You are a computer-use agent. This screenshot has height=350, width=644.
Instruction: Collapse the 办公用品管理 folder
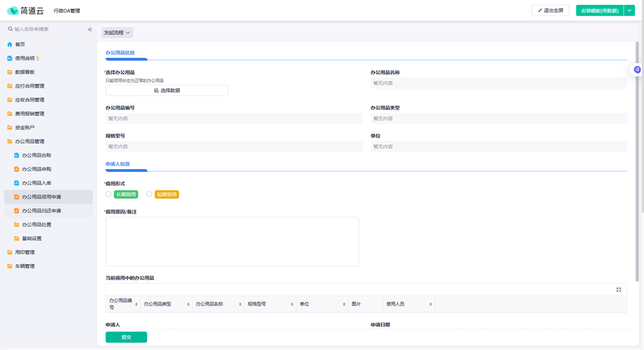[x=30, y=141]
